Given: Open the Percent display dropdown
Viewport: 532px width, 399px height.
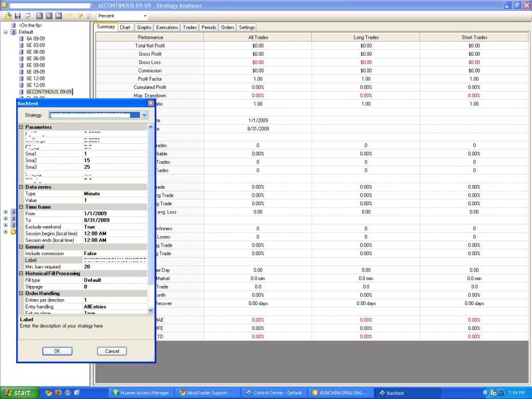Looking at the screenshot, I should 145,16.
